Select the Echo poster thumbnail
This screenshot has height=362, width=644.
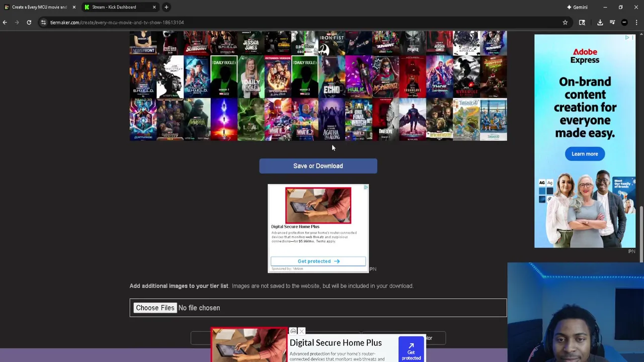[332, 77]
